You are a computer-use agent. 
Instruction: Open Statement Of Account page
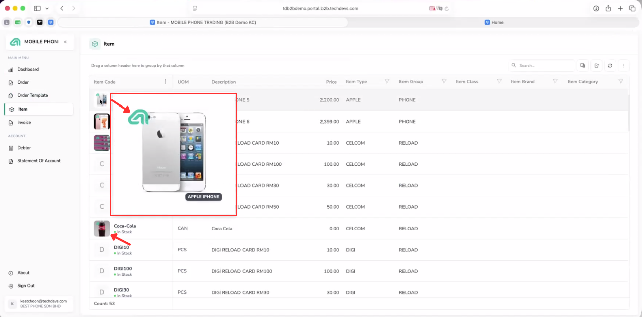coord(39,161)
